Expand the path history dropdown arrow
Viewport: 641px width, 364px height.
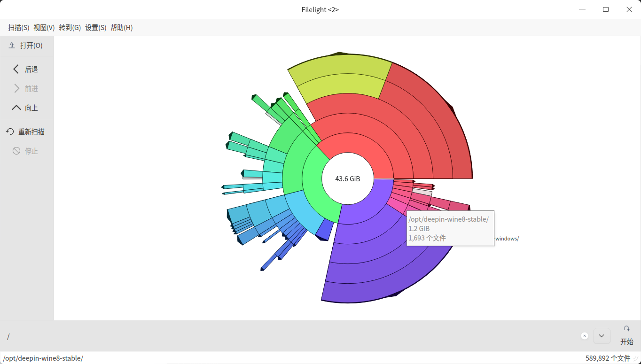(602, 336)
